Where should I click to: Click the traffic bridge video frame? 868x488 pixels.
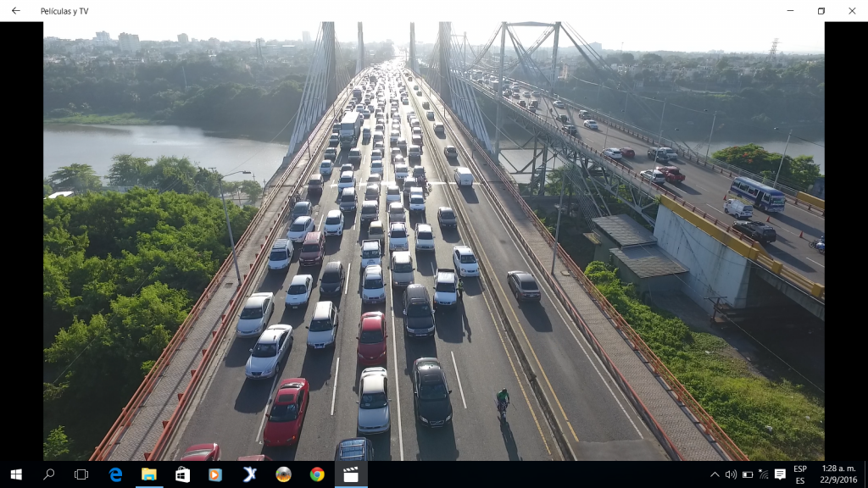434,241
